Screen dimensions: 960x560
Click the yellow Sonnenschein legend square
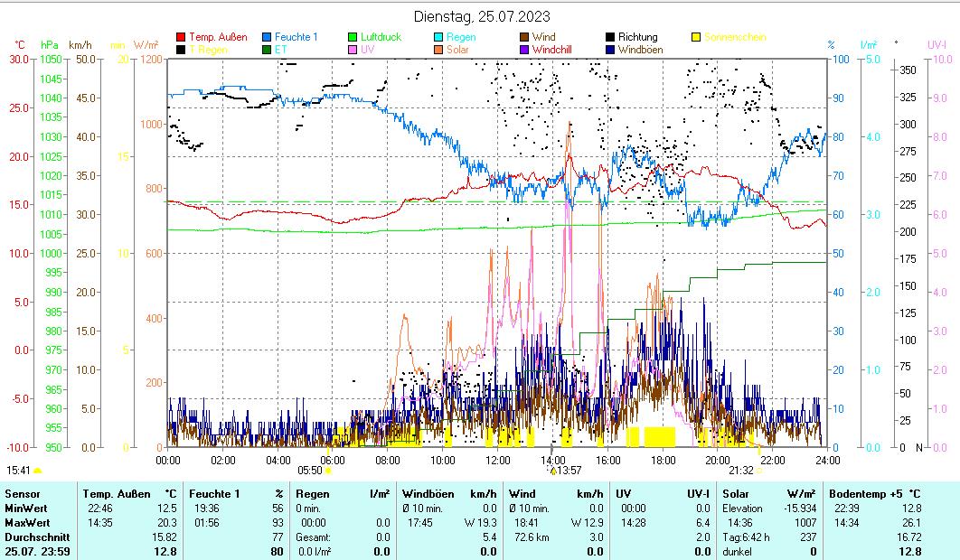pos(696,37)
